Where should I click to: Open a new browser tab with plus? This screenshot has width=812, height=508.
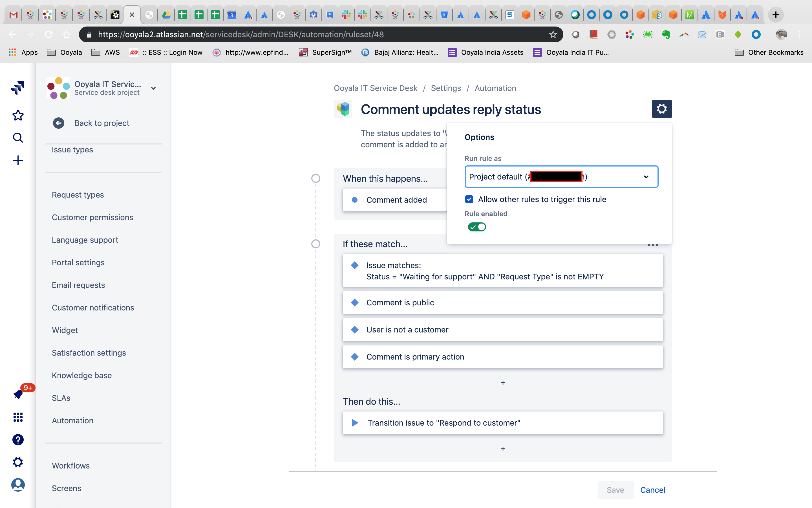point(775,14)
